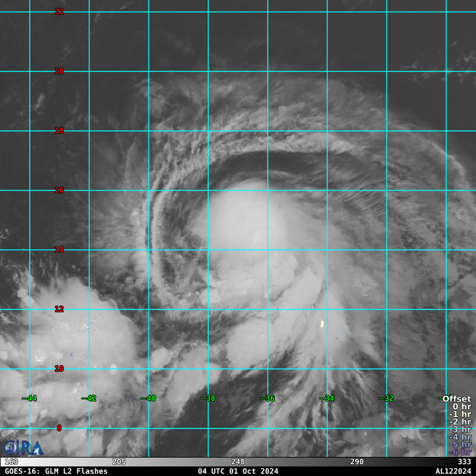Click the CIRA logo in the corner

click(23, 448)
